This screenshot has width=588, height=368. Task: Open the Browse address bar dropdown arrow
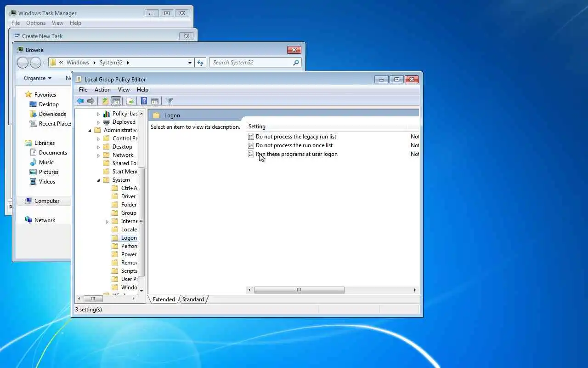click(x=190, y=63)
